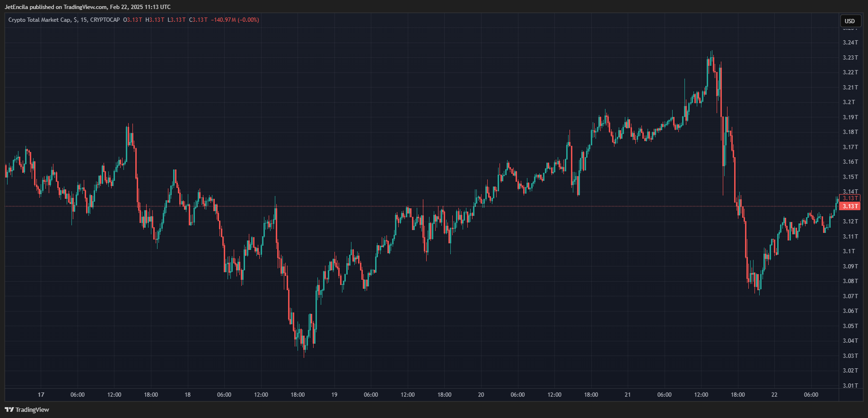
Task: Click the 3.01T price axis label
Action: pyautogui.click(x=850, y=386)
